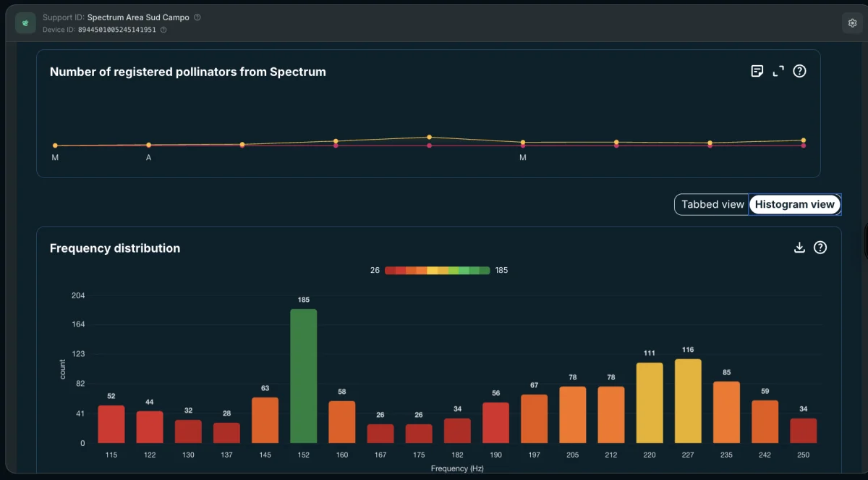
Task: Click the 115 Hz red bar
Action: [x=111, y=424]
